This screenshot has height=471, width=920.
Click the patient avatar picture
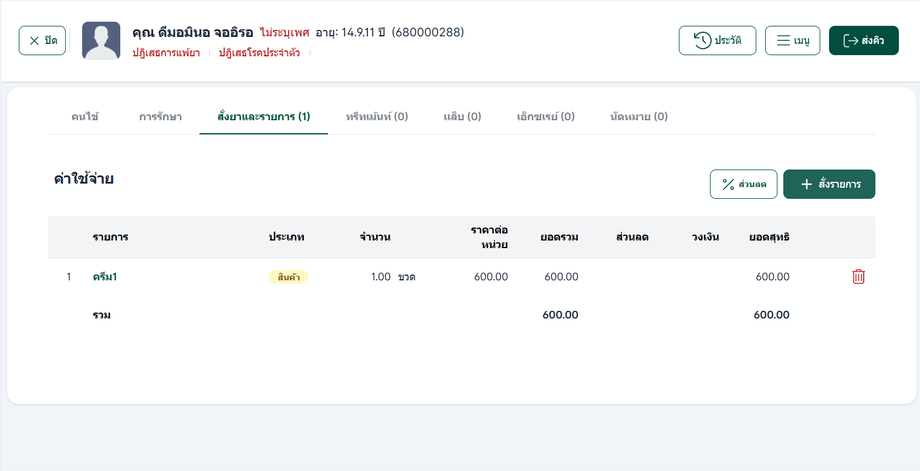pyautogui.click(x=101, y=40)
